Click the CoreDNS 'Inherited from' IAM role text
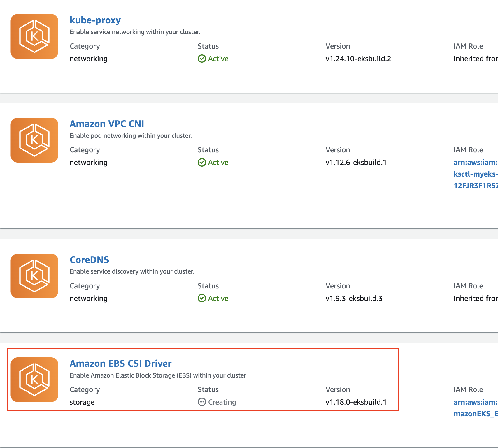Screen dimensions: 498x448 click(476, 299)
